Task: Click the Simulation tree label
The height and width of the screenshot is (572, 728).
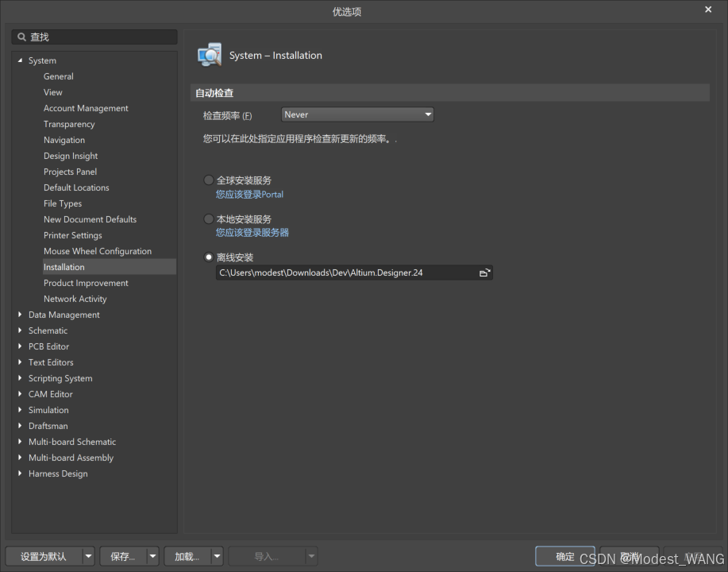Action: (48, 410)
